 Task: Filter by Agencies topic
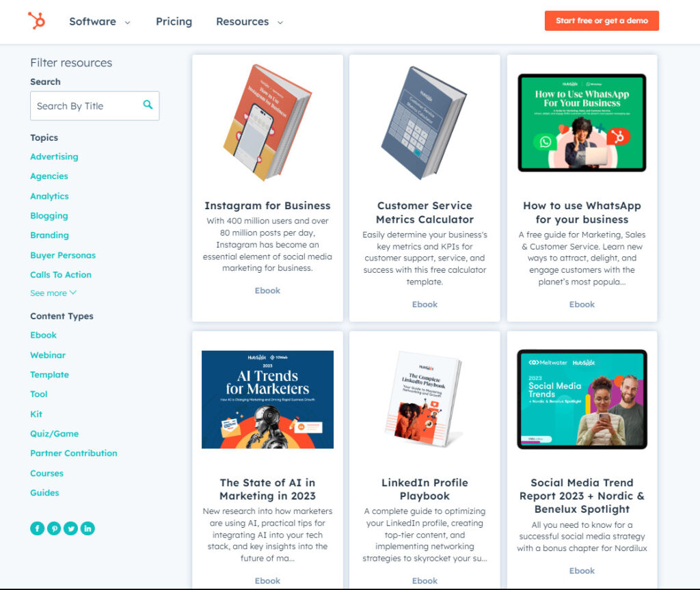[x=49, y=176]
